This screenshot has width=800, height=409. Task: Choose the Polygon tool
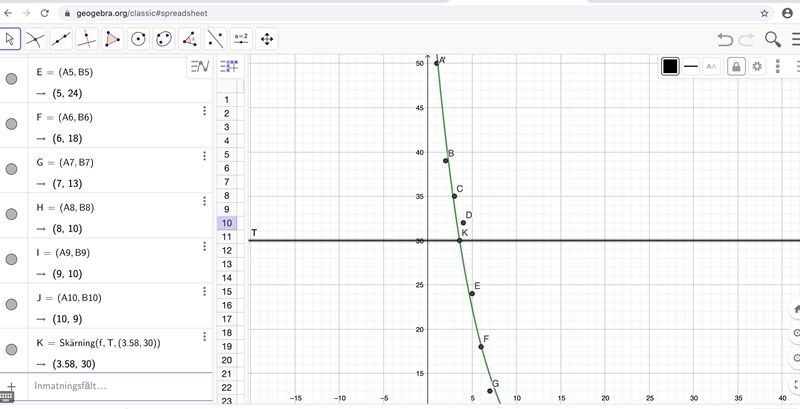(x=113, y=39)
